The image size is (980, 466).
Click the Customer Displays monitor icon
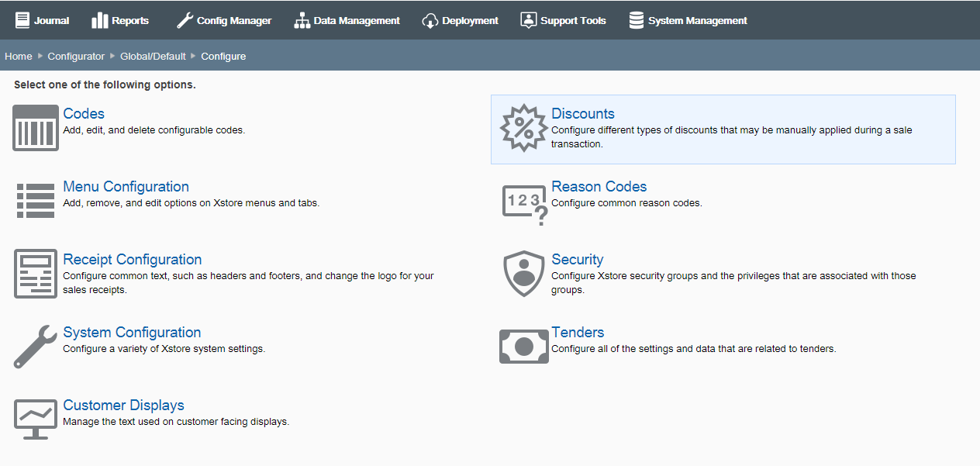pyautogui.click(x=35, y=419)
